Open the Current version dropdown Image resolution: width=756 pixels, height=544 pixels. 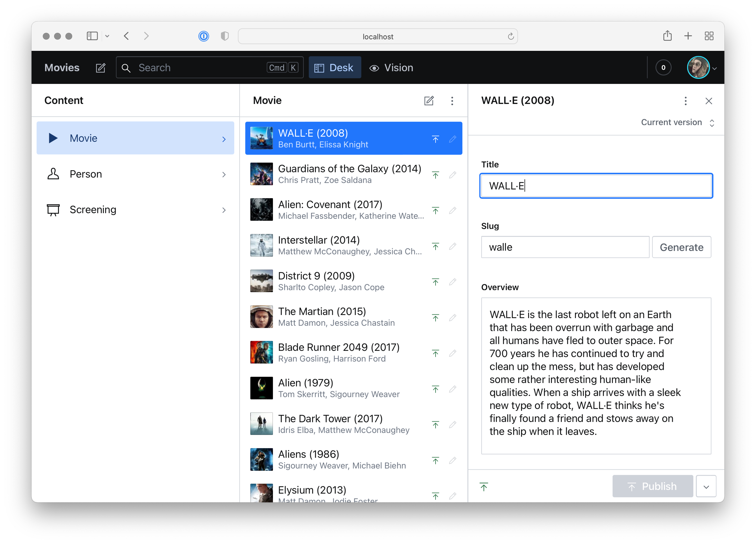[x=677, y=123]
